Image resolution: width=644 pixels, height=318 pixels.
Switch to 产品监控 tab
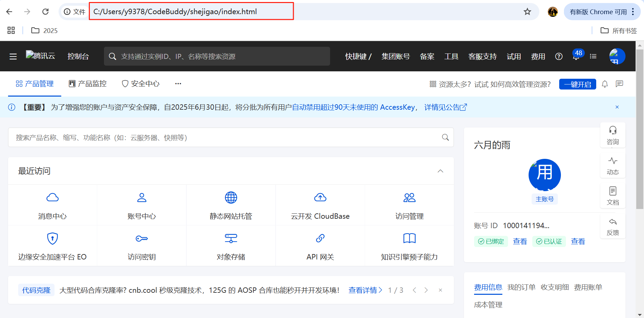click(x=87, y=84)
